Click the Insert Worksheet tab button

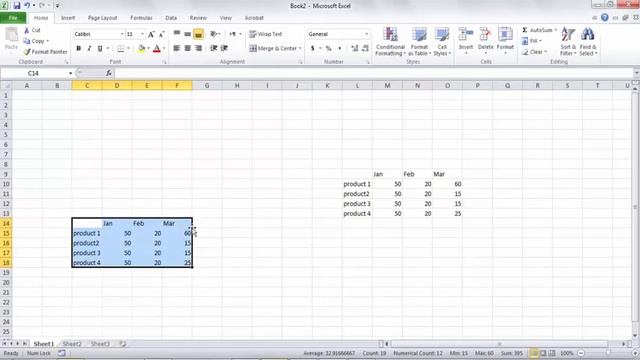click(122, 344)
